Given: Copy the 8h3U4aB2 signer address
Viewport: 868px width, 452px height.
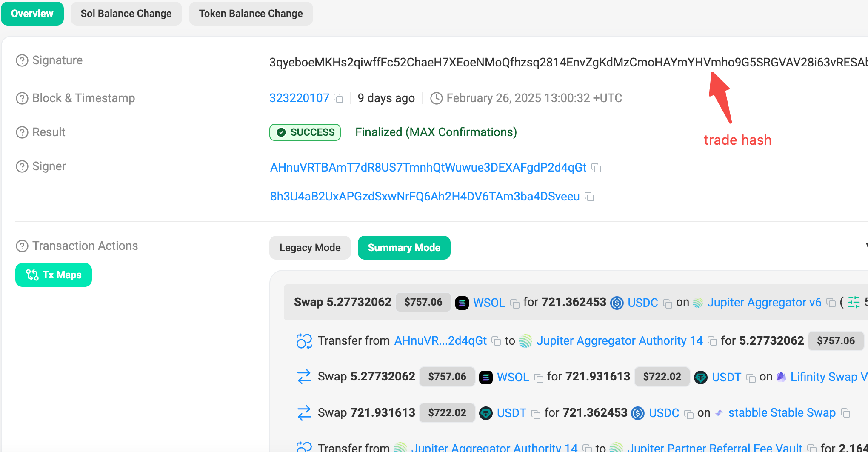Looking at the screenshot, I should 590,197.
